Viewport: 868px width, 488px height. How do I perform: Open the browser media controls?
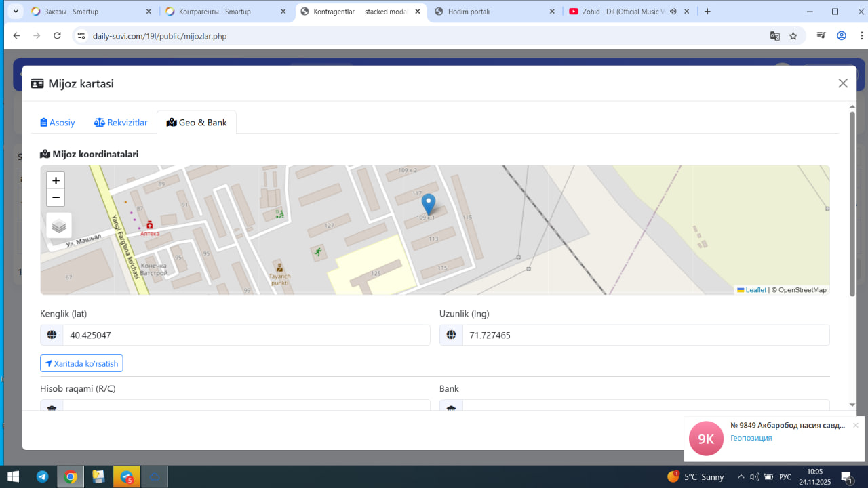(821, 36)
